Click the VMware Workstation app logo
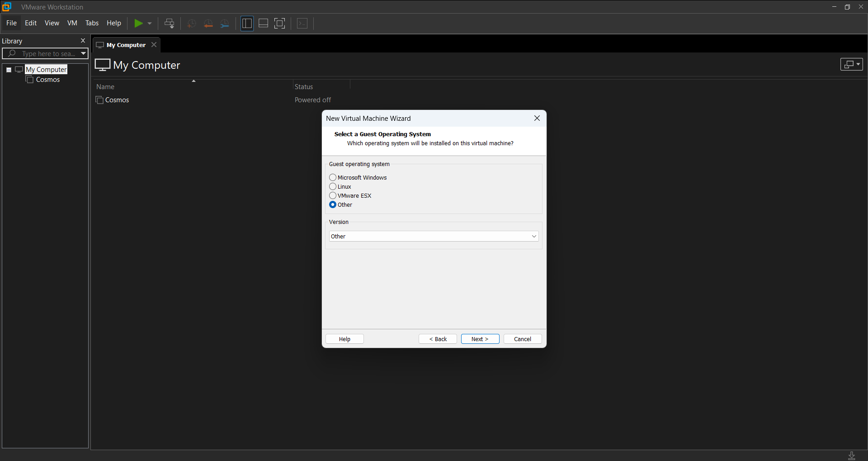Viewport: 868px width, 461px height. coord(7,7)
